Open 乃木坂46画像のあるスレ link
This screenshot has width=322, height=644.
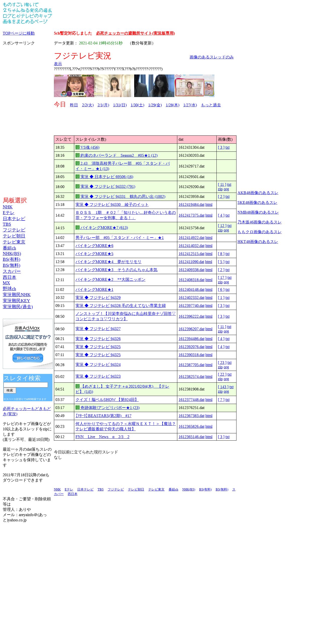tap(260, 222)
